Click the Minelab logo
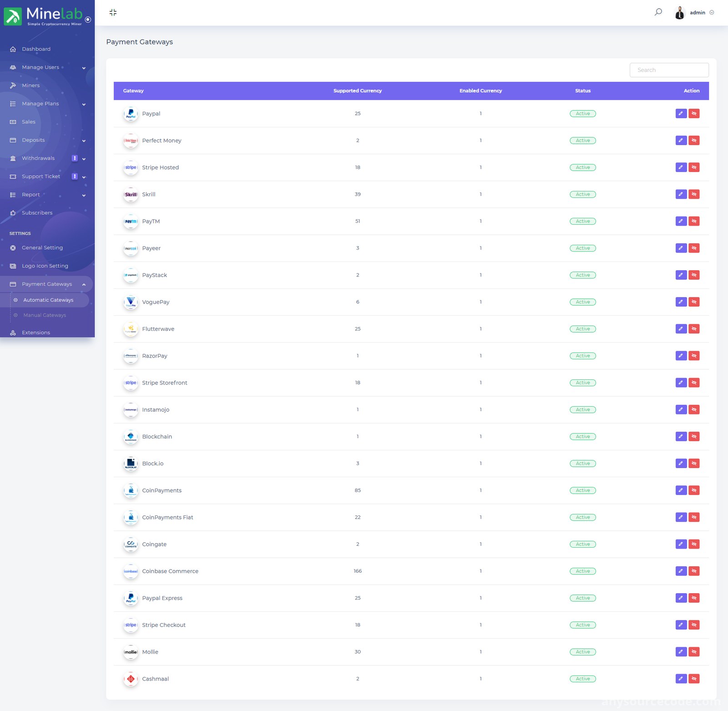The width and height of the screenshot is (728, 711). 43,16
